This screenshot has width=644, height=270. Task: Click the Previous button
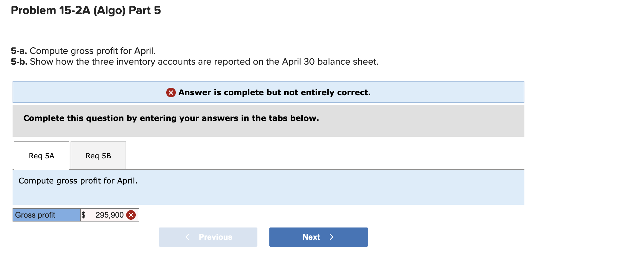[208, 237]
